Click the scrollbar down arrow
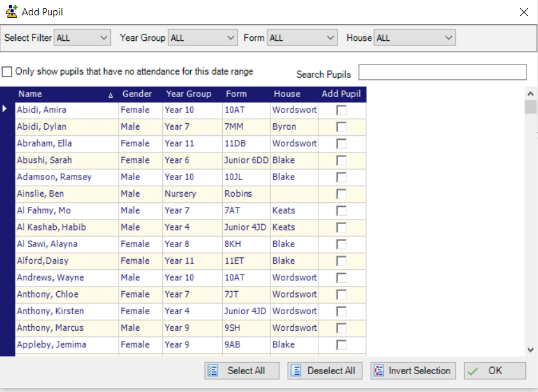 click(x=530, y=350)
